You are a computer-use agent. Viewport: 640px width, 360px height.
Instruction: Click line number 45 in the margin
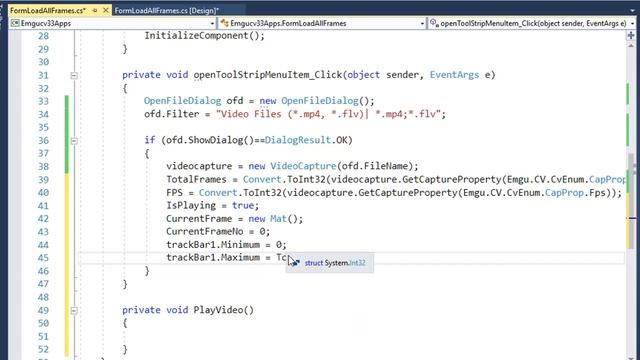coord(43,258)
